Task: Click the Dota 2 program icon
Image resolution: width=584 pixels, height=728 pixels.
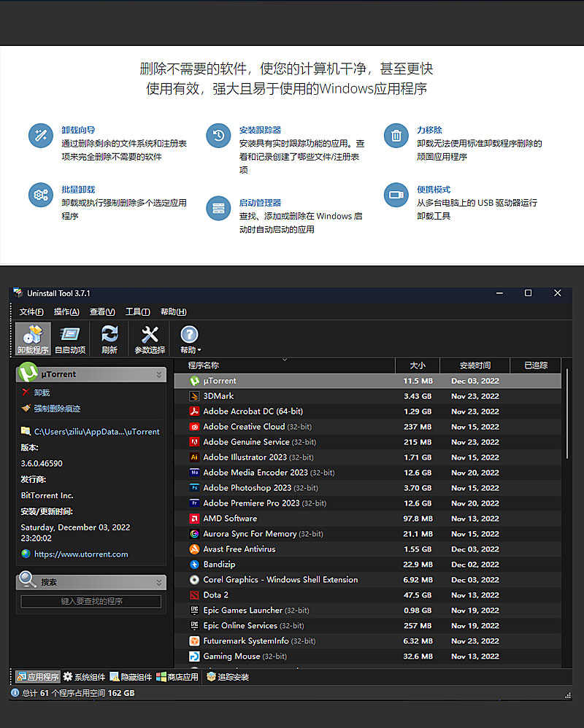Action: (194, 595)
